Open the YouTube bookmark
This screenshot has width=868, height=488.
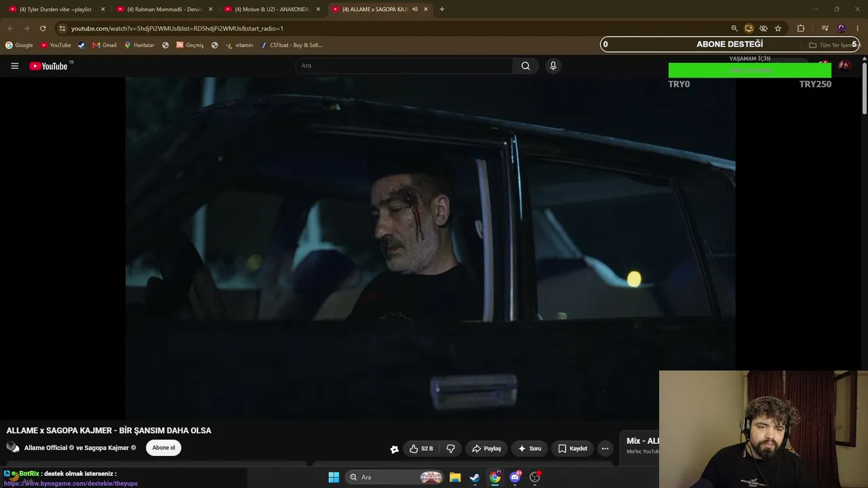tap(56, 45)
